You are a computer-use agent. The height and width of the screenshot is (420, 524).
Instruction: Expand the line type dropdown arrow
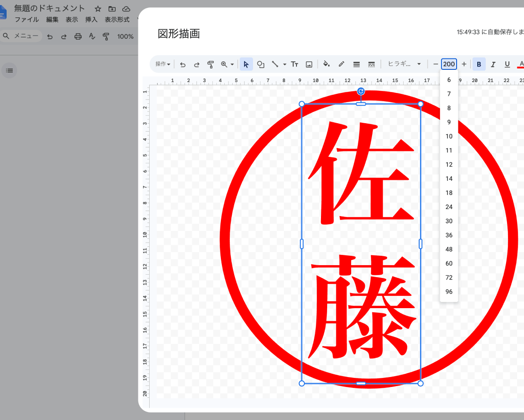click(285, 64)
